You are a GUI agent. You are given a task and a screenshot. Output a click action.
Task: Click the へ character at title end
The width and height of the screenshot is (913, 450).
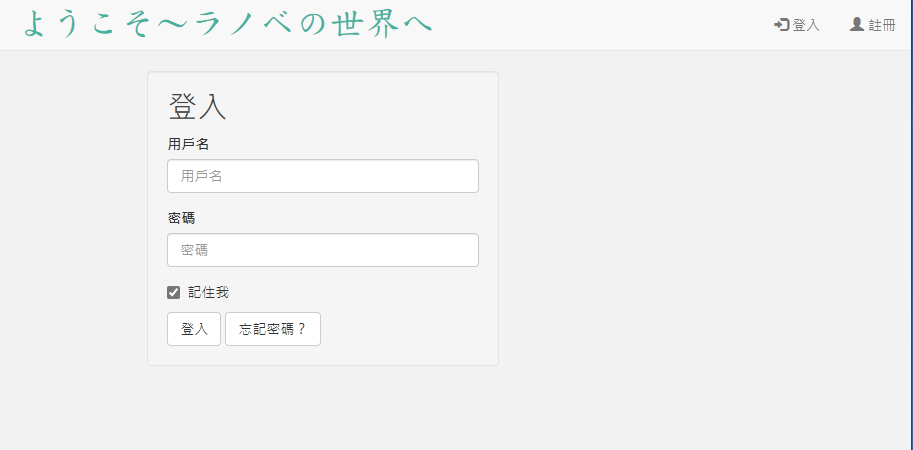click(x=417, y=24)
